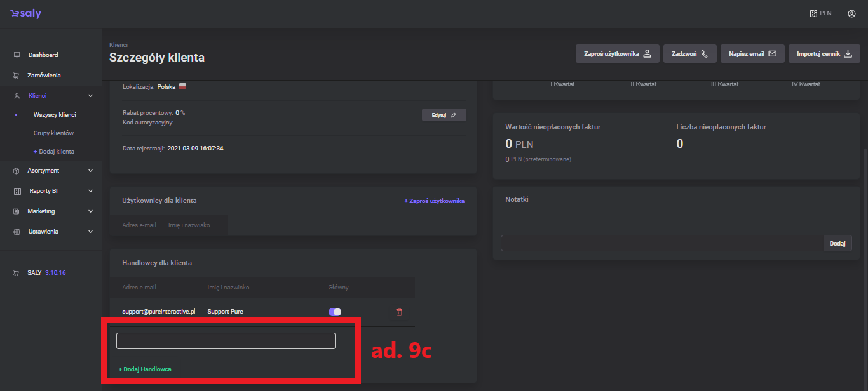Click the Dashboard monitor icon in sidebar
868x391 pixels.
pyautogui.click(x=17, y=55)
